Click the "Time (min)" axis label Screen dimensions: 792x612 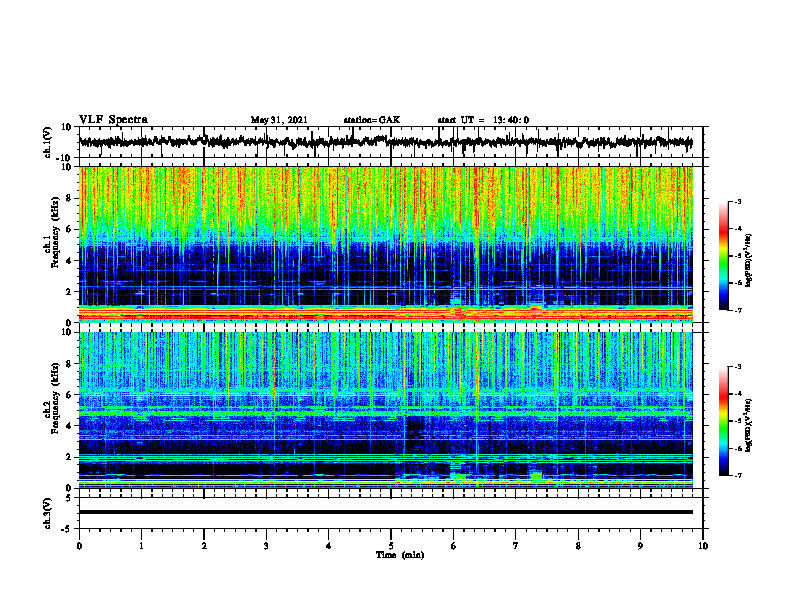pos(400,555)
